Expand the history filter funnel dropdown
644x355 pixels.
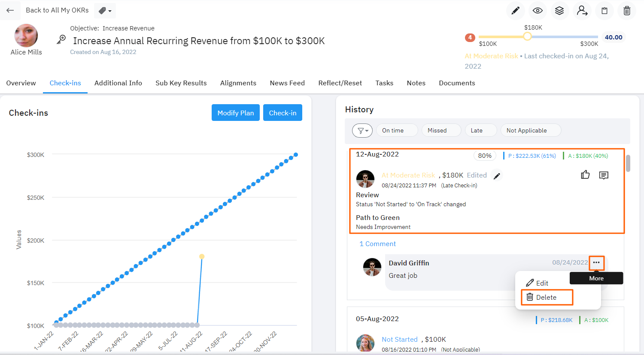coord(362,130)
